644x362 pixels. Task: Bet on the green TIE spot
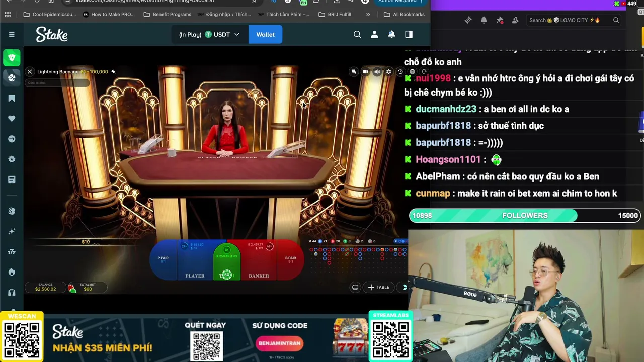click(226, 261)
